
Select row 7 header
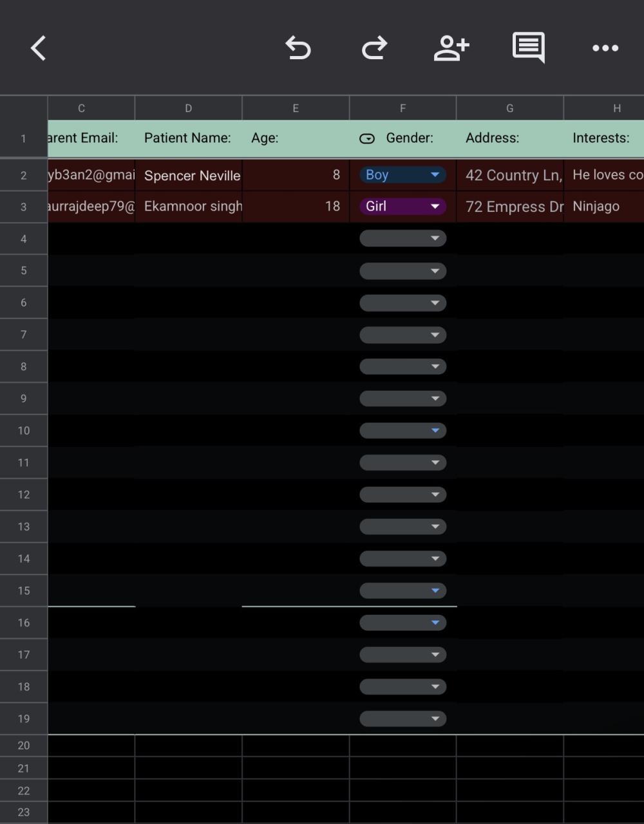(24, 335)
